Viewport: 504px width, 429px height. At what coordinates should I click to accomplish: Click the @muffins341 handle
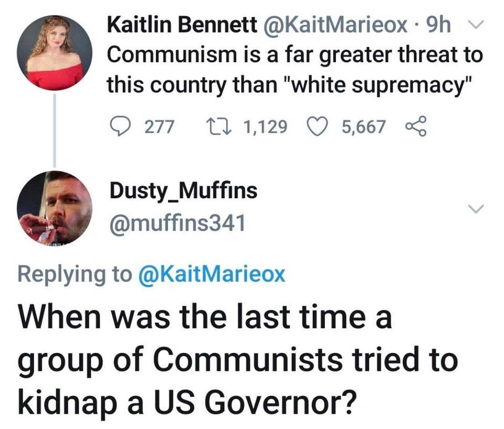pyautogui.click(x=177, y=224)
